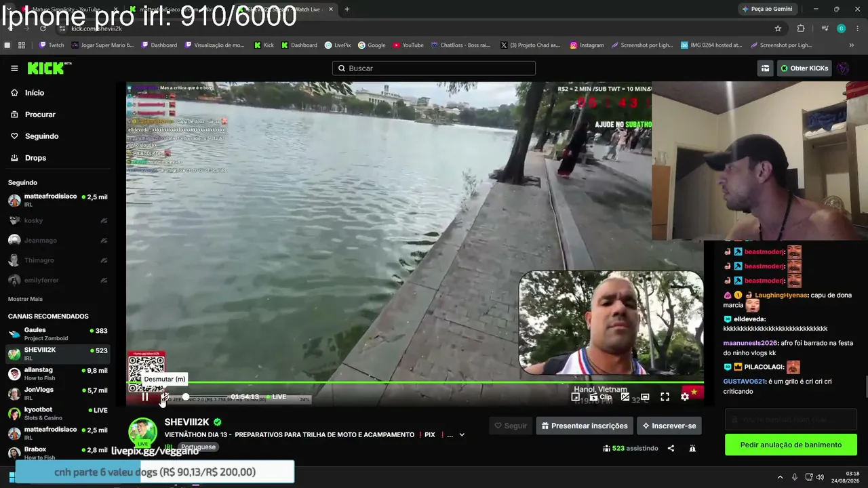The height and width of the screenshot is (488, 868).
Task: Go to the Kick logo homepage
Action: [x=50, y=68]
